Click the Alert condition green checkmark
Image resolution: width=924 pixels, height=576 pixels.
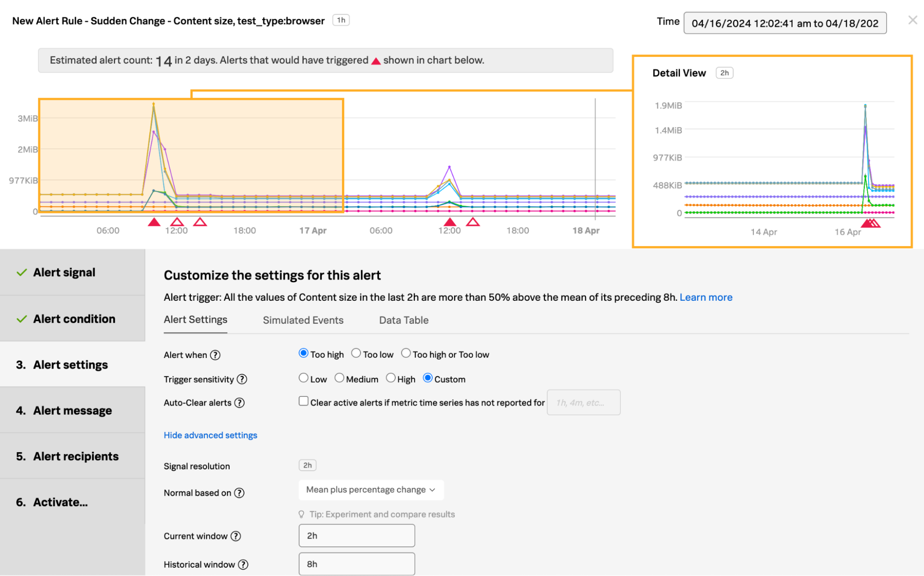(x=22, y=319)
